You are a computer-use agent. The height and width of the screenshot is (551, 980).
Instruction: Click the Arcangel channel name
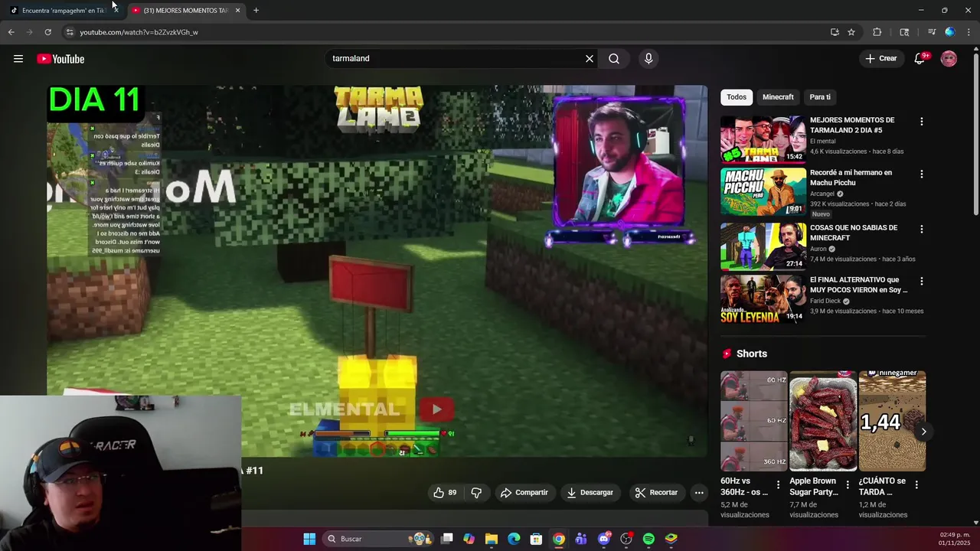tap(824, 194)
